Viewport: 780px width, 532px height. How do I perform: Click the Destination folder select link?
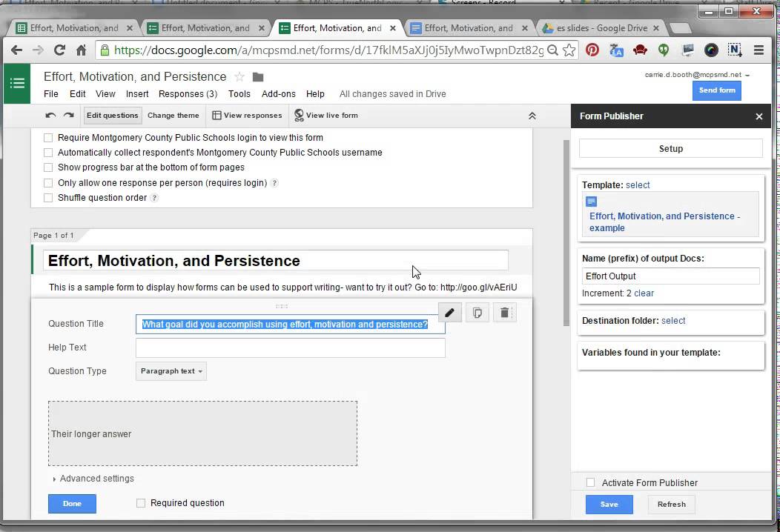673,321
